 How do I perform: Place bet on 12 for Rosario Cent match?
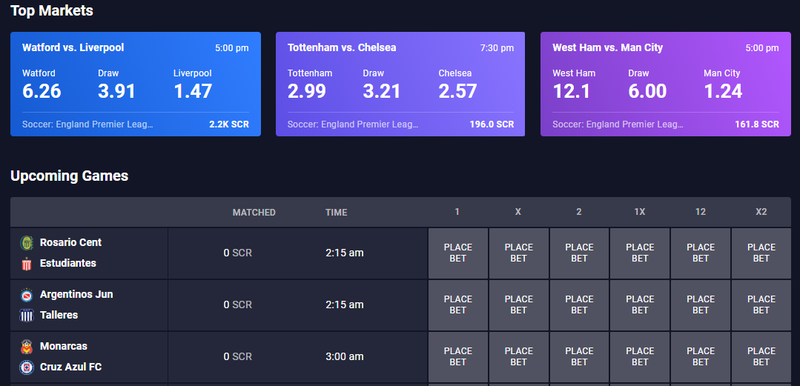click(701, 253)
